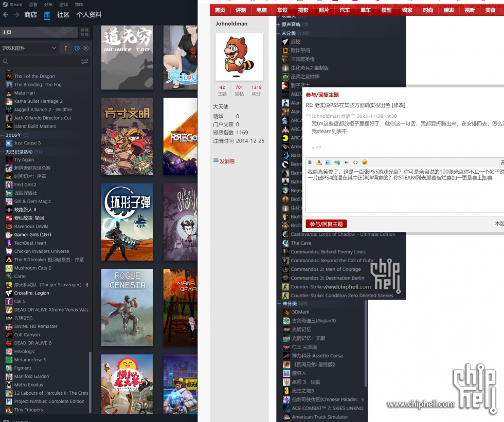Screen dimensions: 504x422
Task: Click the magnifier search icon in Steam library
Action: click(6, 61)
